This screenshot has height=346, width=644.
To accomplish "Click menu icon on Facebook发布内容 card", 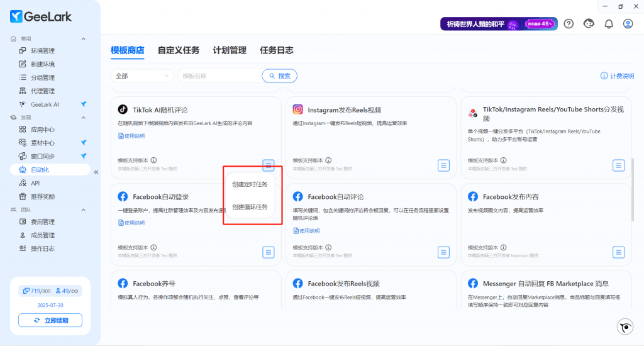I will point(619,252).
